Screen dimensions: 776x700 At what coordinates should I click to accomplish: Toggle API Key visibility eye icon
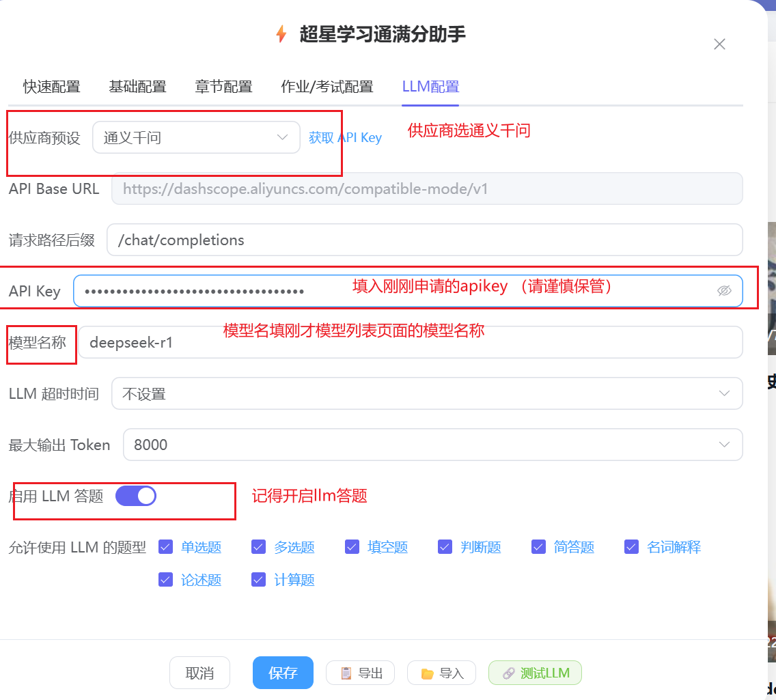click(x=724, y=291)
